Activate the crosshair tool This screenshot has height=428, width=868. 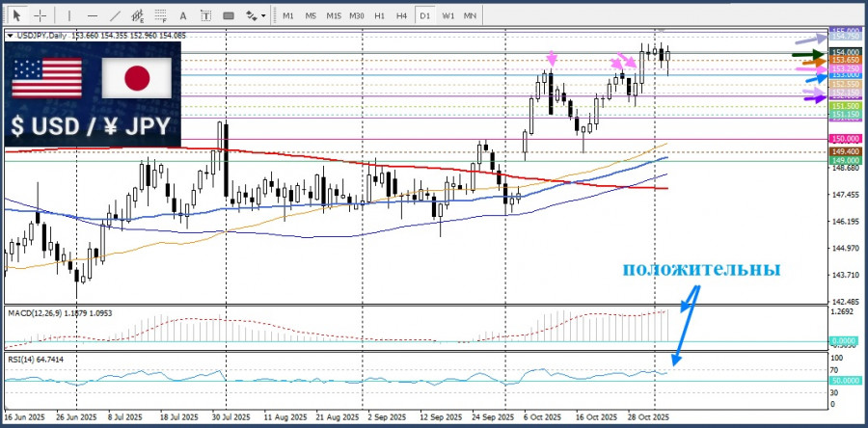[41, 15]
